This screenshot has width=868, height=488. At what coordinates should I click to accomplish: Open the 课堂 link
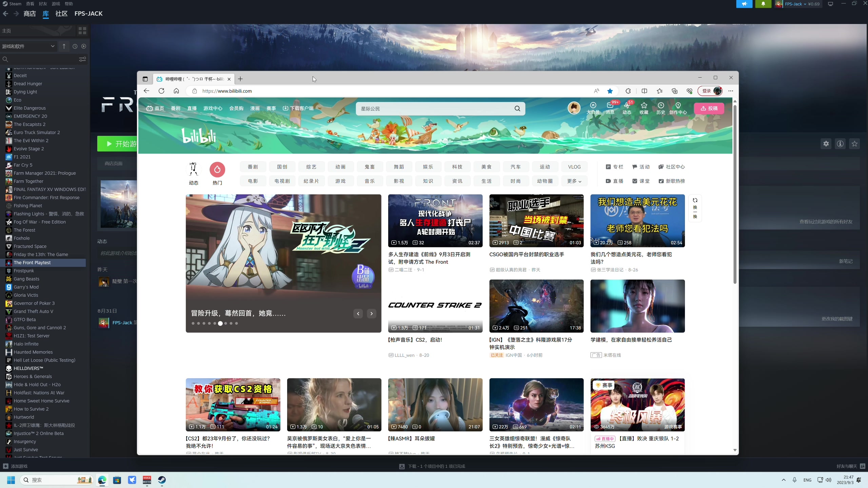point(641,181)
